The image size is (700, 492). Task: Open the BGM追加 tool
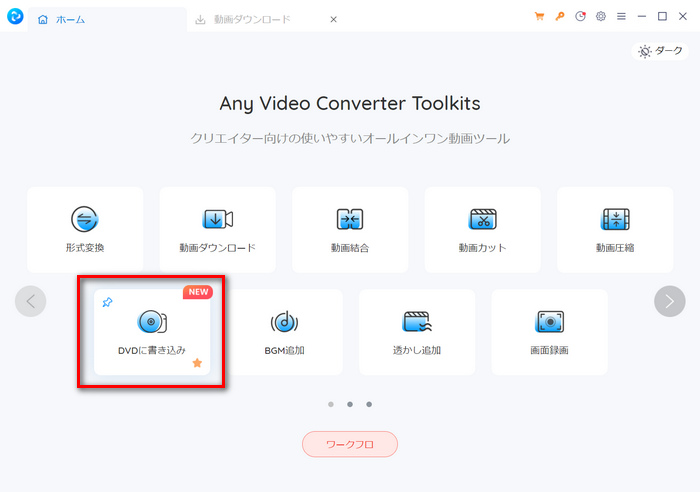click(x=284, y=332)
